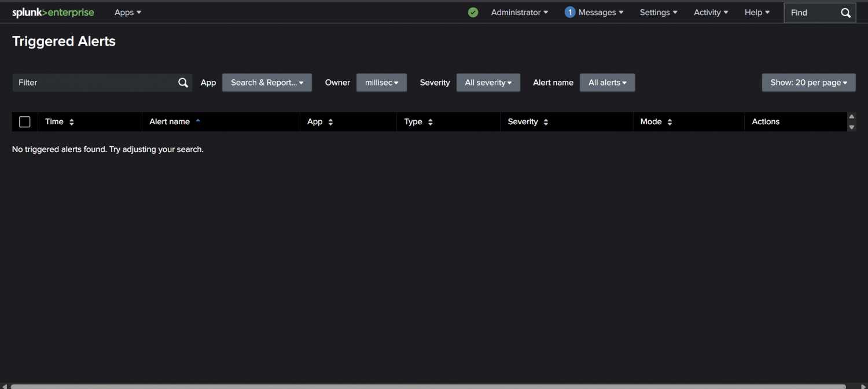Click the Filter search magnifier icon
868x389 pixels.
pyautogui.click(x=183, y=83)
